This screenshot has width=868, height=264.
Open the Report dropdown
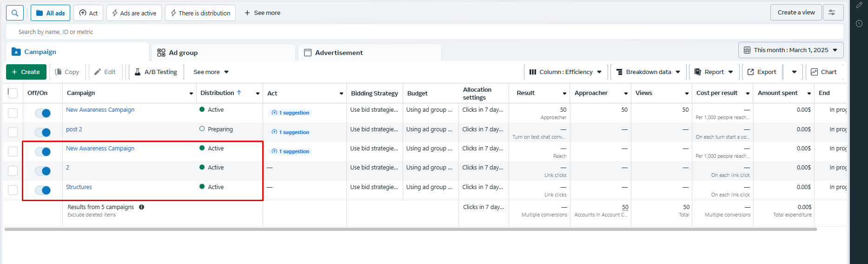click(714, 72)
